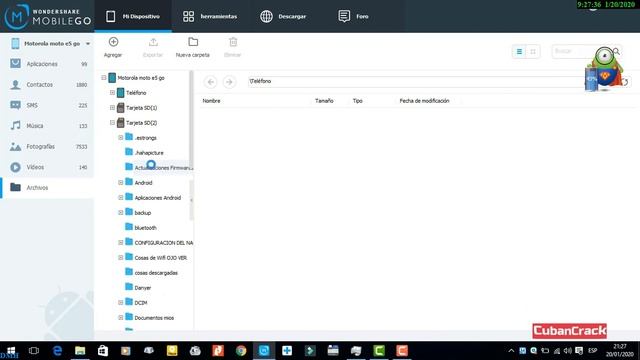Click the search magnifier icon
The width and height of the screenshot is (640, 360).
(616, 51)
